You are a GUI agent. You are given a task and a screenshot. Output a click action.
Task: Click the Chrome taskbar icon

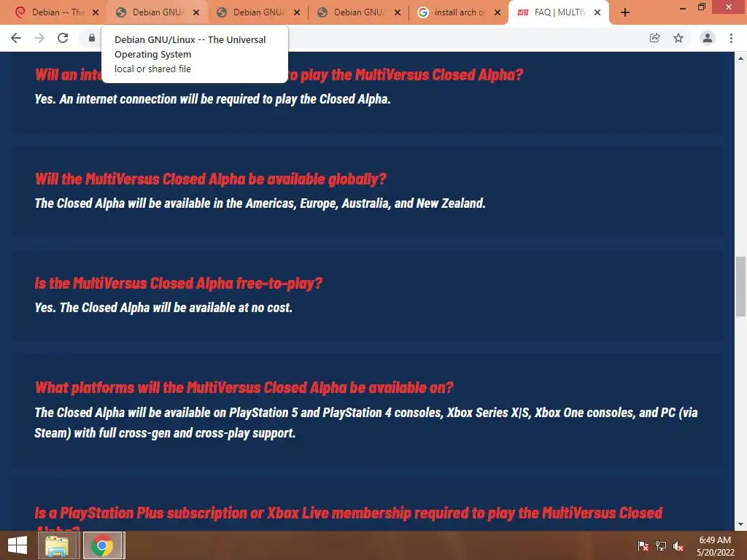(102, 545)
